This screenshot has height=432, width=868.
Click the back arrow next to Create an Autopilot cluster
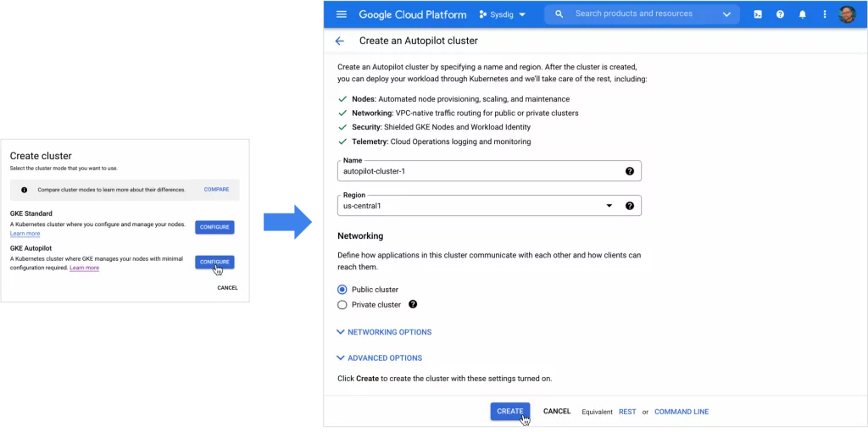point(340,41)
